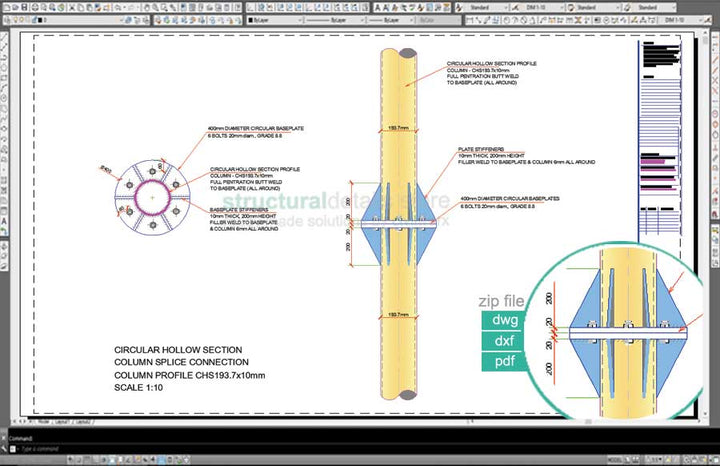Screen dimensions: 720x466
Task: Switch to the Layout1 tab
Action: (x=62, y=421)
